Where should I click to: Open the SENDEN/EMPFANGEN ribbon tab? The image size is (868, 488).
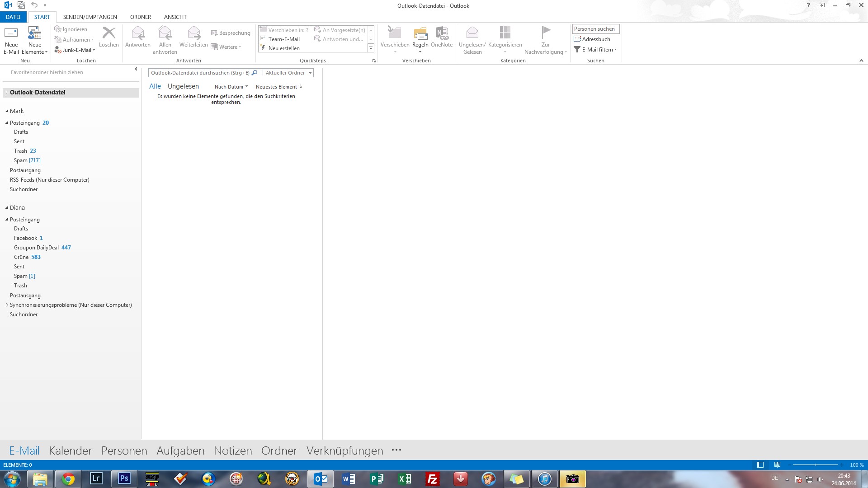[x=90, y=17]
